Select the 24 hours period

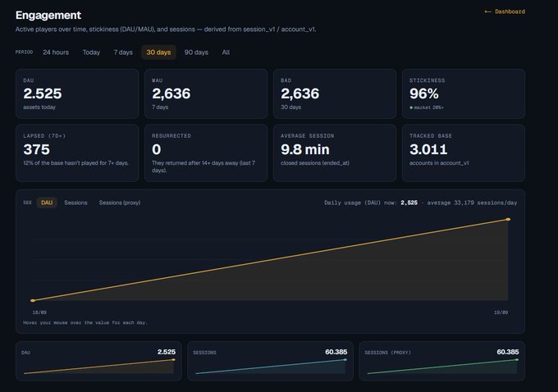56,52
